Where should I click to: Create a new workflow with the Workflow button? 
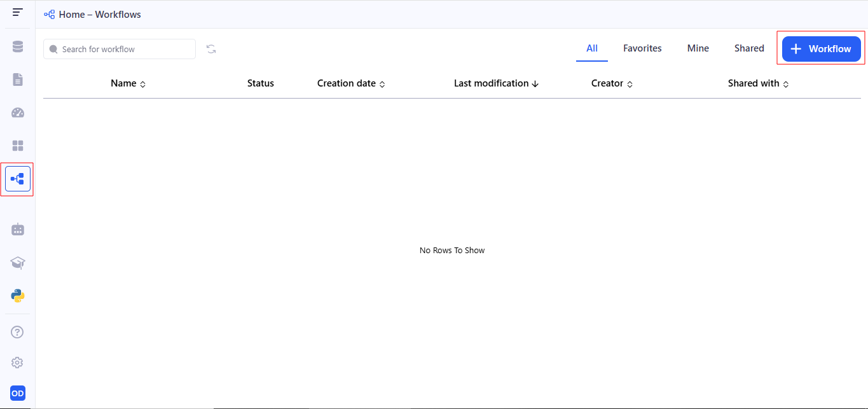tap(821, 49)
